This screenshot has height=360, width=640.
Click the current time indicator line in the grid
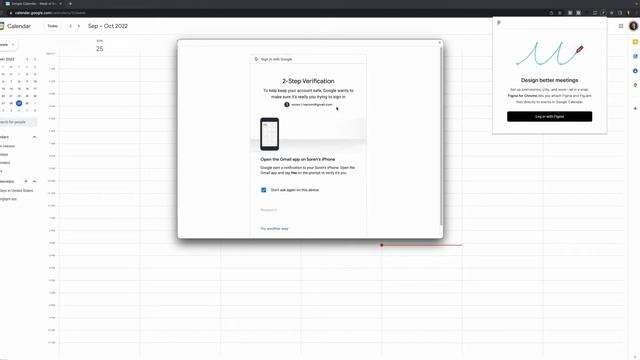[x=422, y=245]
